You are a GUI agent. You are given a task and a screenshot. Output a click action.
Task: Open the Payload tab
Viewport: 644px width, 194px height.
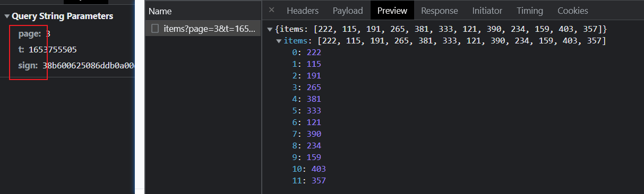(348, 11)
